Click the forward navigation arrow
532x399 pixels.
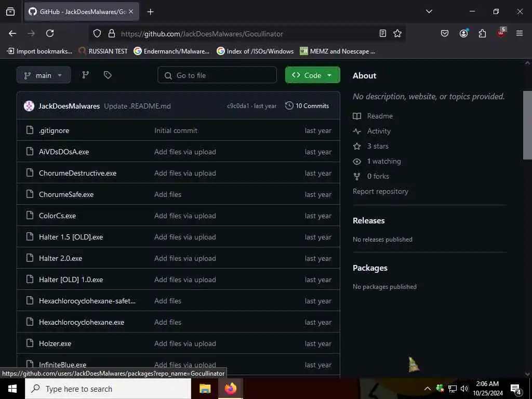pyautogui.click(x=31, y=33)
